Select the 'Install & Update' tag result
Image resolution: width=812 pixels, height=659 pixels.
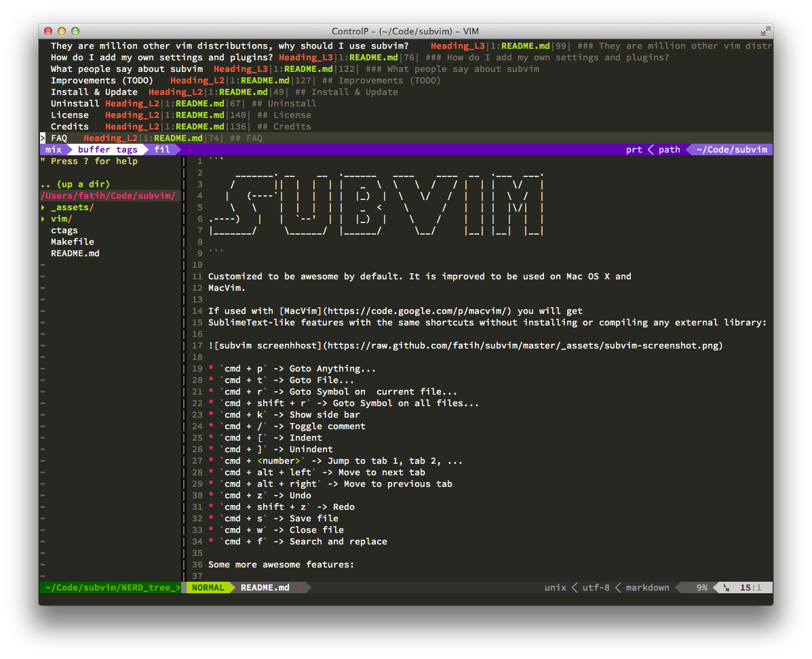click(406, 92)
